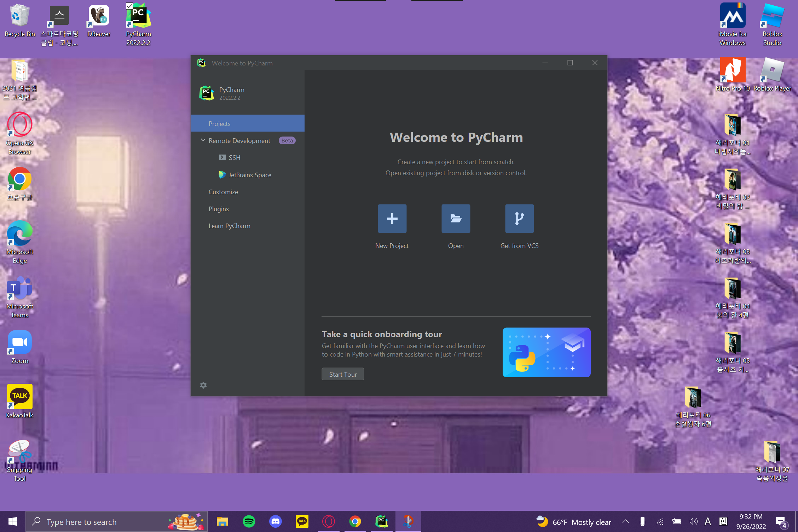Click the battery status tray icon
Viewport: 798px width, 532px height.
pos(677,521)
